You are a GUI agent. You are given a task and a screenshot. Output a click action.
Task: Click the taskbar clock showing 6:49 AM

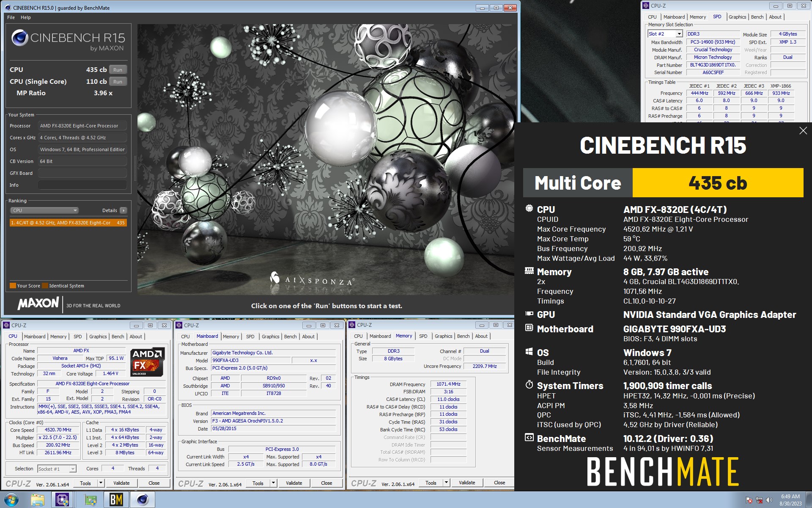pos(790,500)
